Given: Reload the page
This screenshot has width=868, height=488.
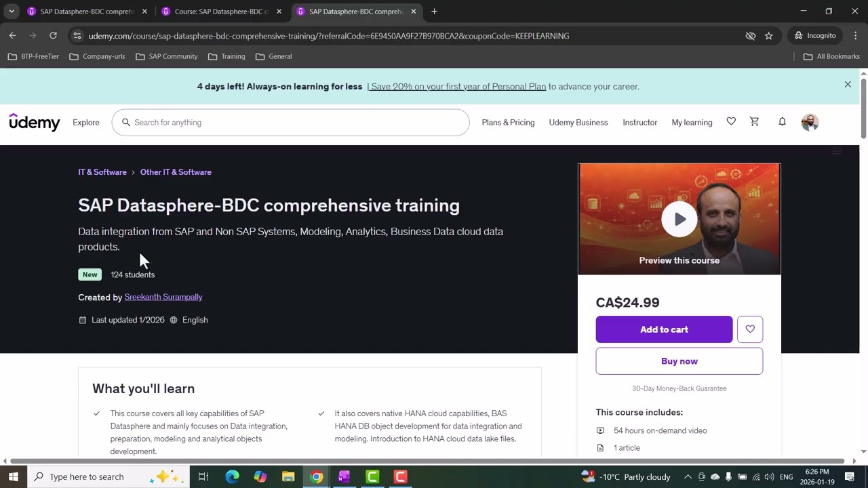Looking at the screenshot, I should [x=53, y=35].
